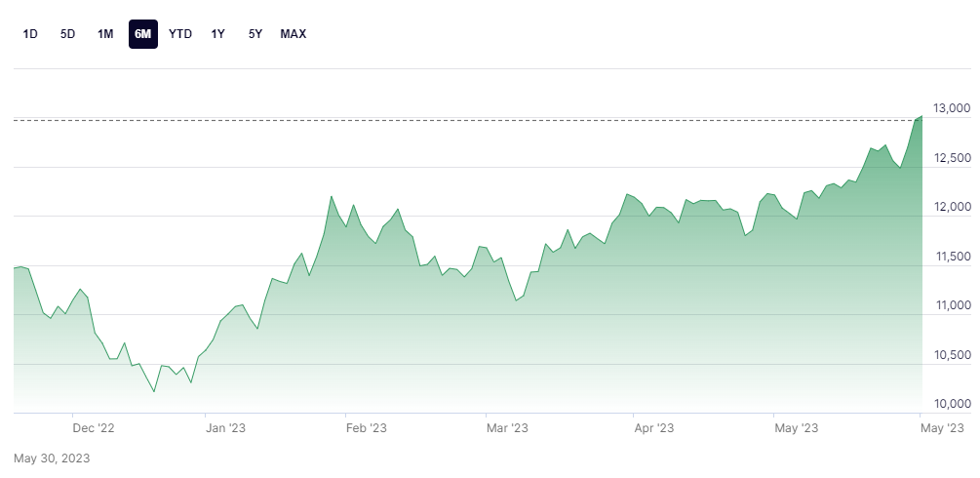Click the selected 6M range tab
980x478 pixels.
click(143, 34)
